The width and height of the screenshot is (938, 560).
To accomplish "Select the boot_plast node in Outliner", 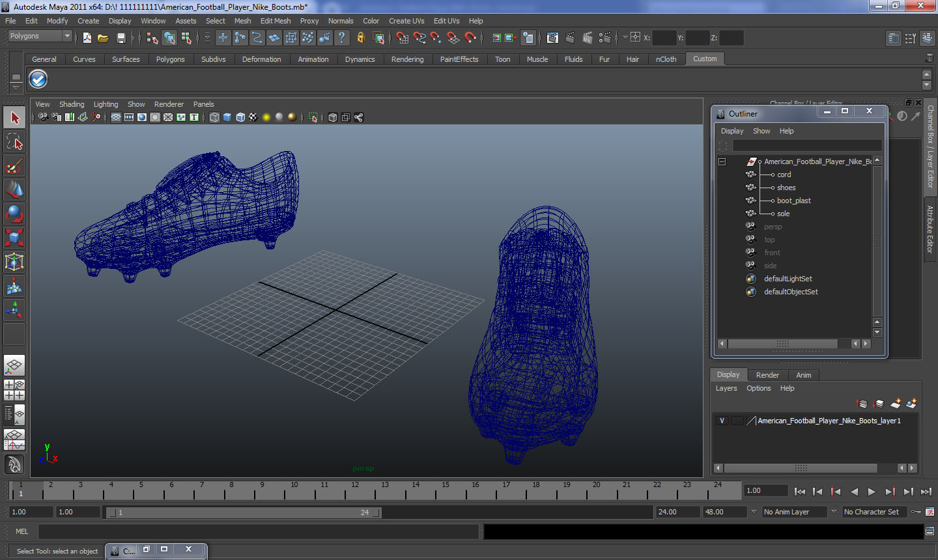I will click(x=793, y=201).
